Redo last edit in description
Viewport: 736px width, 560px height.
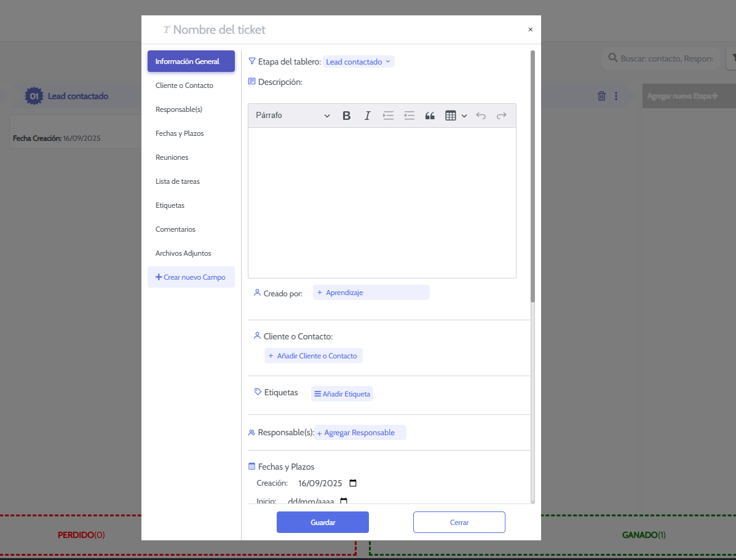point(502,116)
